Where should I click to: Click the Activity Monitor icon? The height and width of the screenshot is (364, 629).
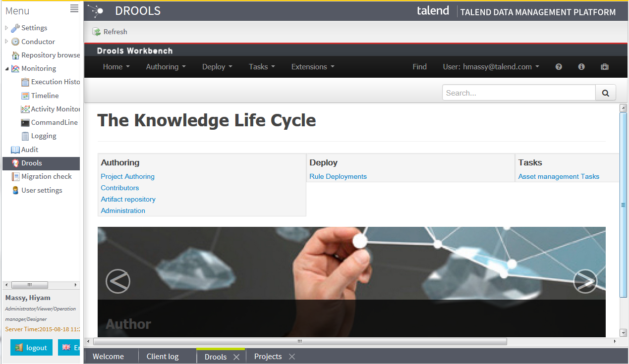click(25, 109)
